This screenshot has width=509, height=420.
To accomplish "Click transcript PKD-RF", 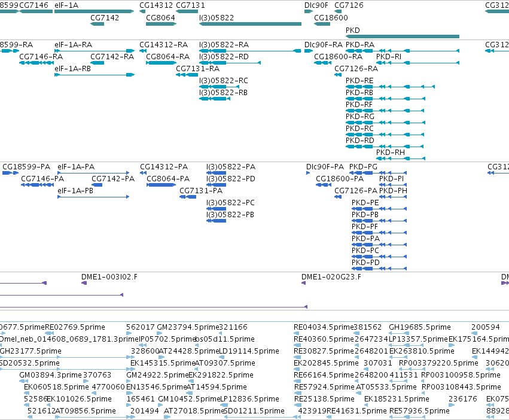I will [x=359, y=105].
